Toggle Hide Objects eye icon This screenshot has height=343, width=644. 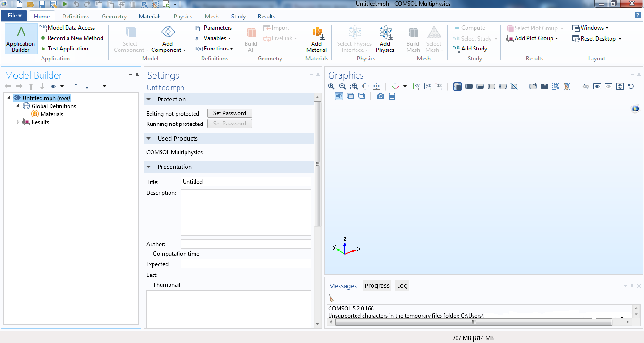(586, 86)
